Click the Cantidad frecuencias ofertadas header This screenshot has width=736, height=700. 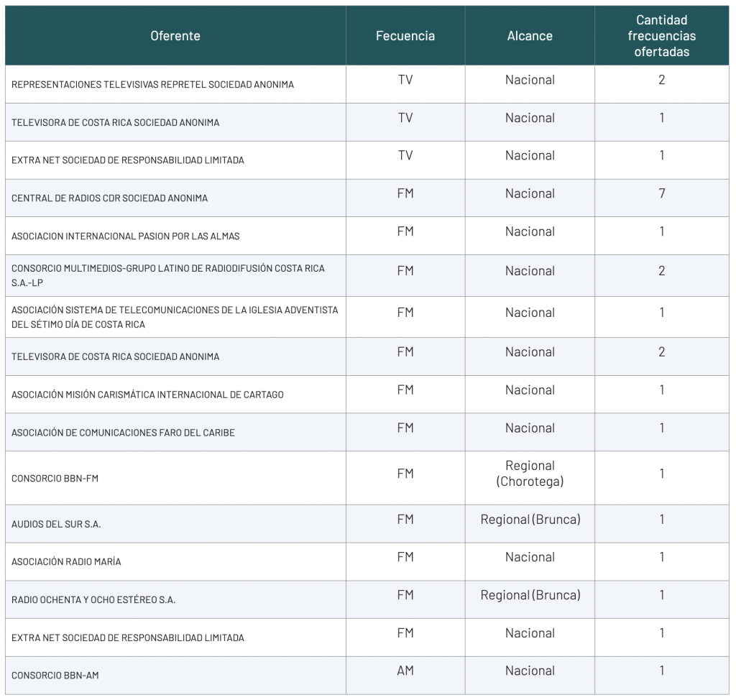click(661, 36)
